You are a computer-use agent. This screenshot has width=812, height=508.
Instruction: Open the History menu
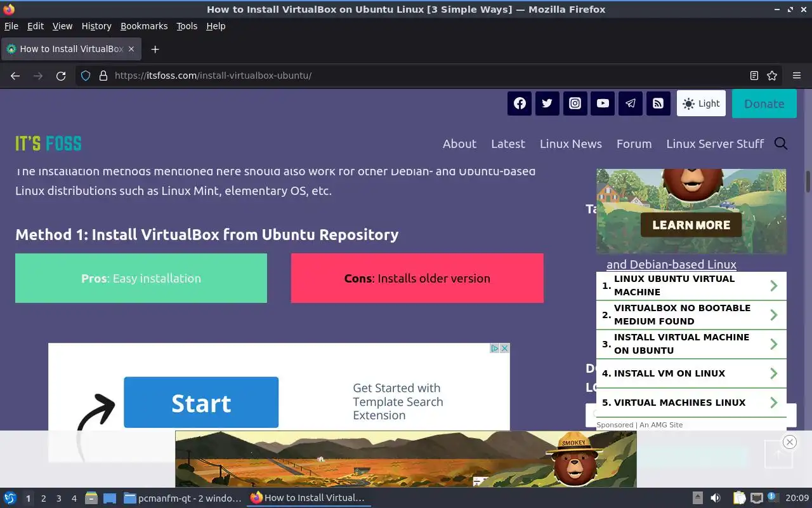pyautogui.click(x=96, y=26)
